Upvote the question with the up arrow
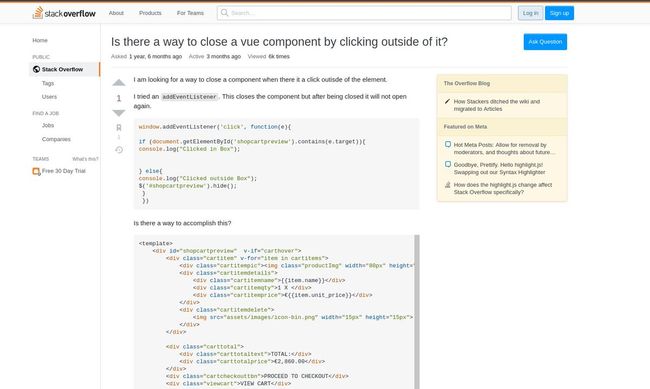The width and height of the screenshot is (650, 389). (x=119, y=83)
